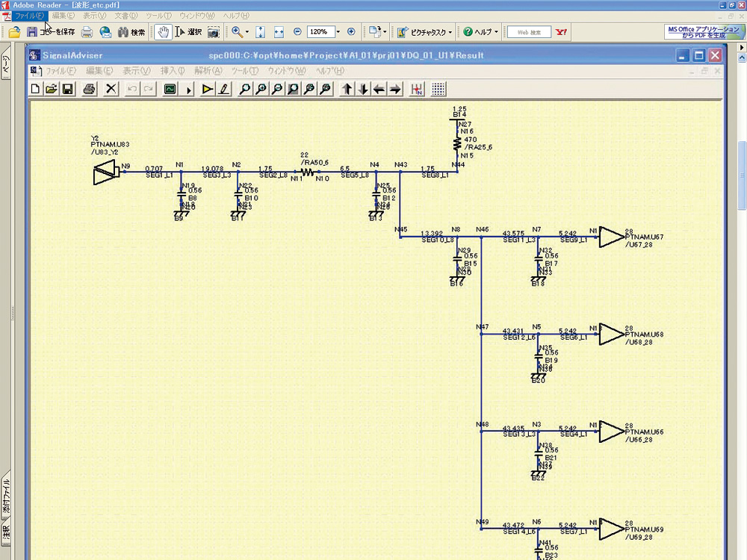The image size is (747, 560).
Task: Click the Yahoo search icon
Action: (562, 32)
